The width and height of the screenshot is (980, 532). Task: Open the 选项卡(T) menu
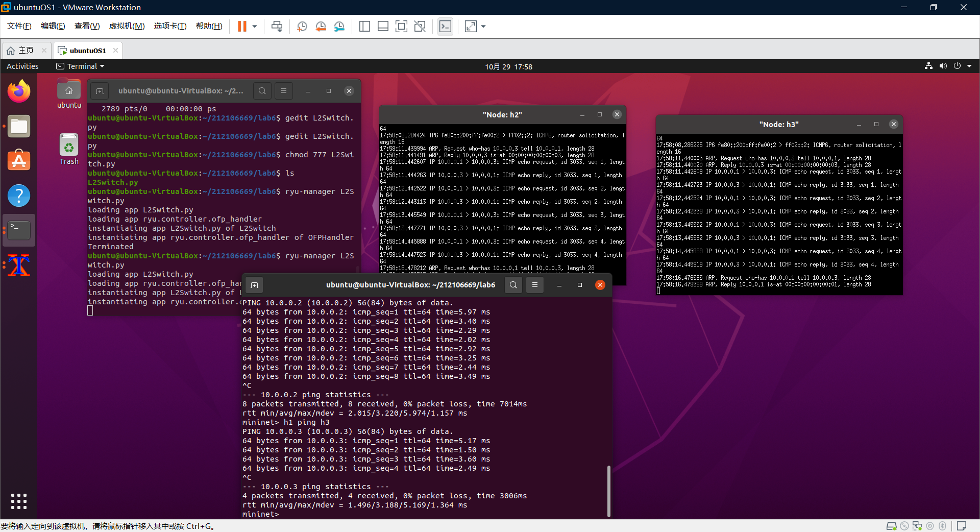coord(170,26)
